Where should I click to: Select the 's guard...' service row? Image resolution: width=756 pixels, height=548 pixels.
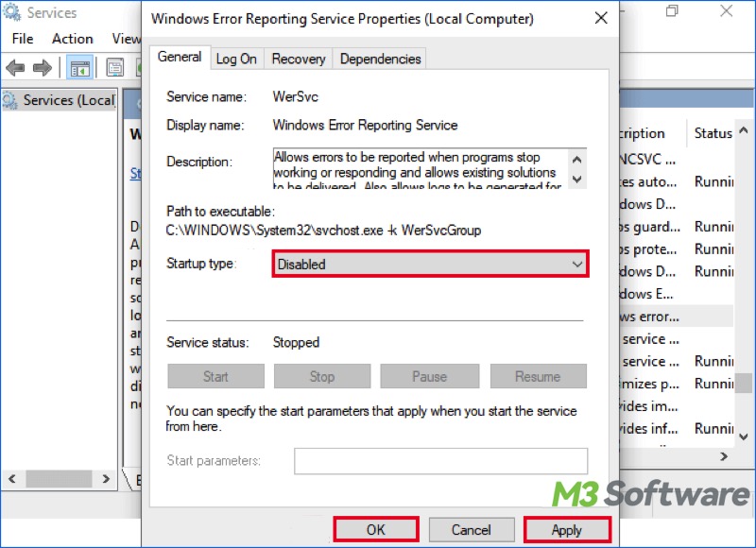(676, 227)
